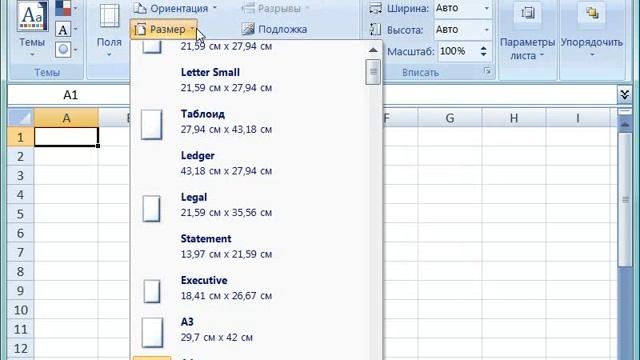Image resolution: width=640 pixels, height=360 pixels.
Task: Adjust Scale with the spinner arrows
Action: (484, 51)
